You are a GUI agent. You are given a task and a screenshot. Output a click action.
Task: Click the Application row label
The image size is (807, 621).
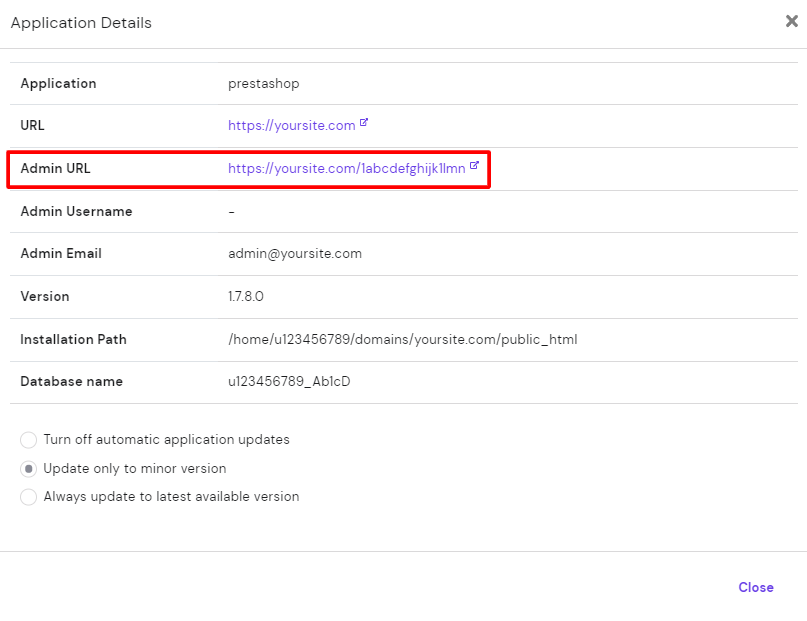58,83
